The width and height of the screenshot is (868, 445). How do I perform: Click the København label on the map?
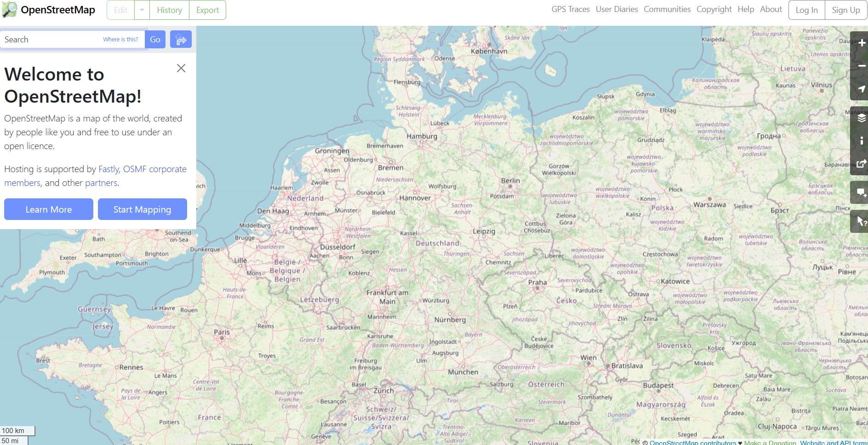pyautogui.click(x=489, y=51)
